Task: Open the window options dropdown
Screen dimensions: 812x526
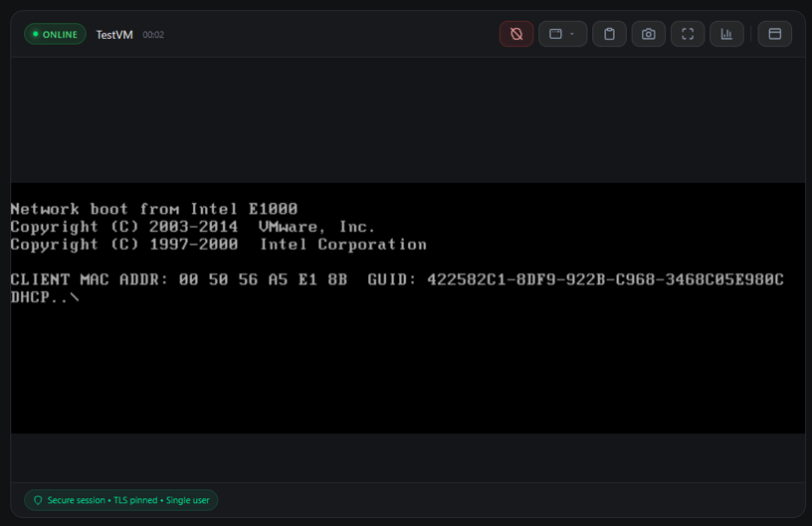Action: coord(562,34)
